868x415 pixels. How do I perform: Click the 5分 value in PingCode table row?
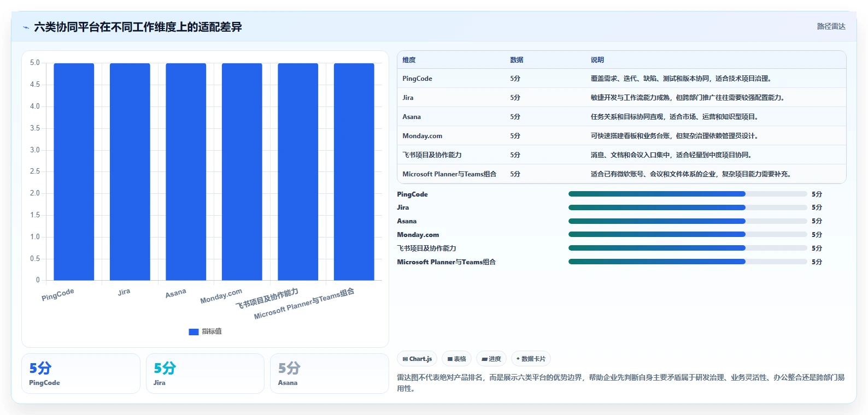coord(515,79)
